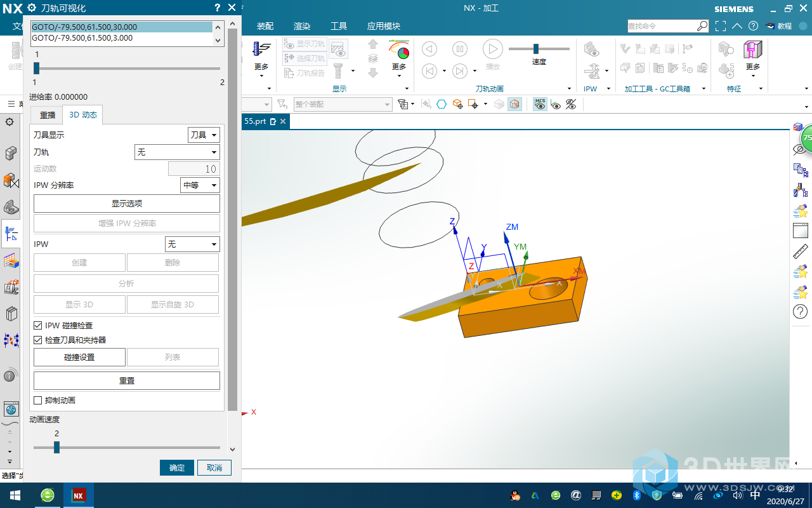Open the Operation Navigator sidebar icon
Screen dimensions: 812x508
11,234
